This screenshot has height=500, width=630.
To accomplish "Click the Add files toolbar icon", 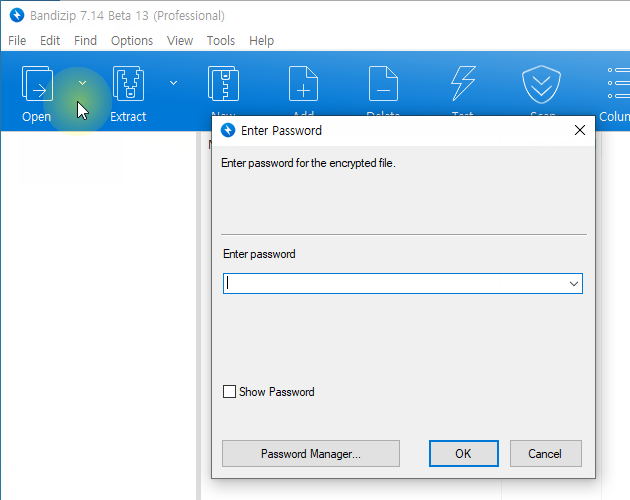I will (x=303, y=86).
